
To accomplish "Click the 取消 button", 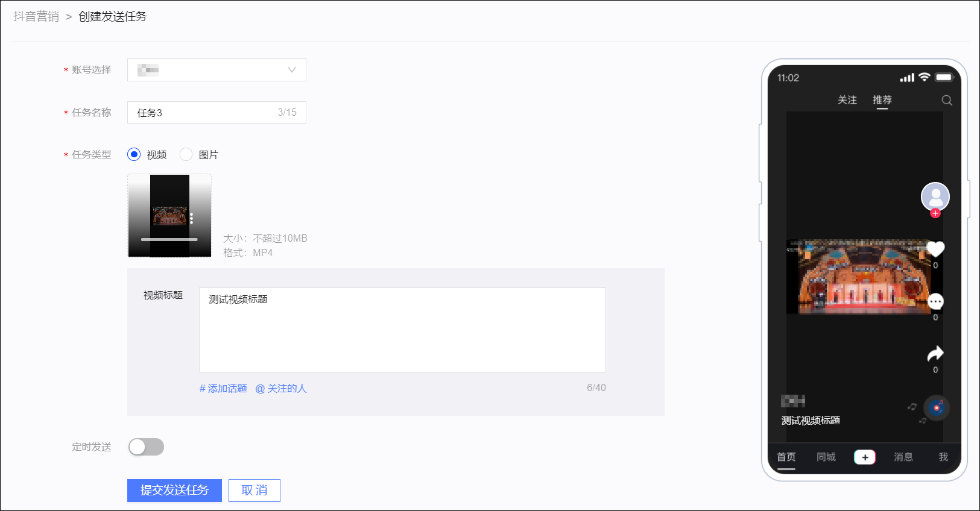I will point(254,491).
